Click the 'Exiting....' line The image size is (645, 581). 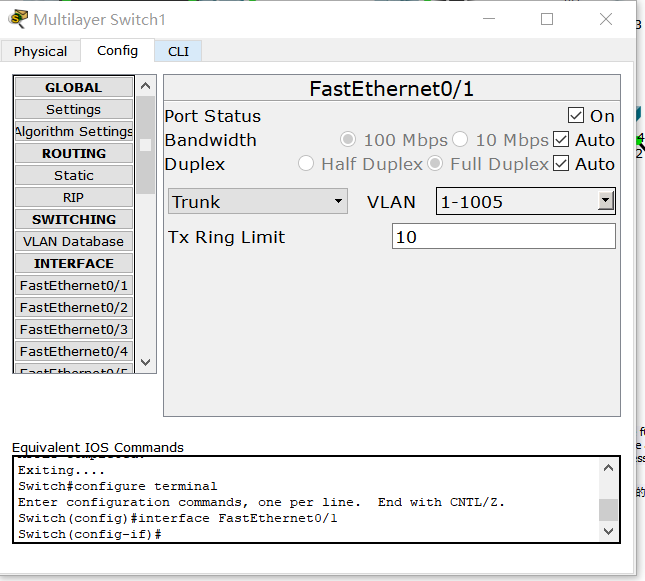tap(62, 470)
